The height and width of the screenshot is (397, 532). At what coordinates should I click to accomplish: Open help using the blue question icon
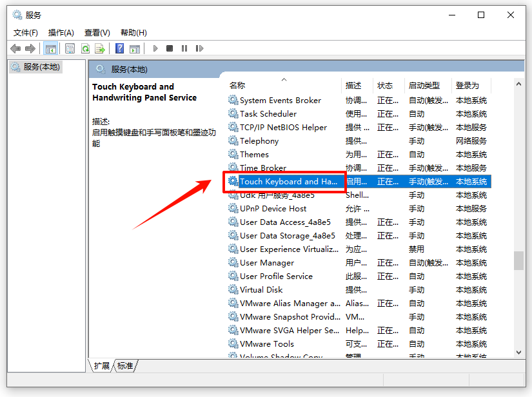coord(119,48)
